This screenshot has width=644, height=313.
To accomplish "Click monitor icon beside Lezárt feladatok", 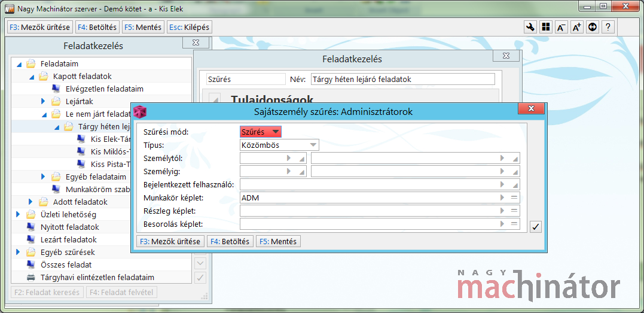I will pyautogui.click(x=30, y=239).
